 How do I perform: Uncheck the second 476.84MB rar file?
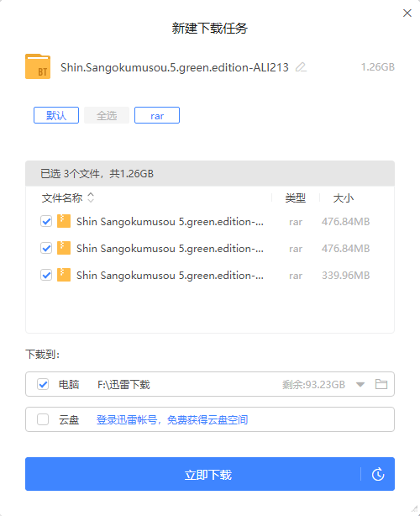[x=46, y=248]
